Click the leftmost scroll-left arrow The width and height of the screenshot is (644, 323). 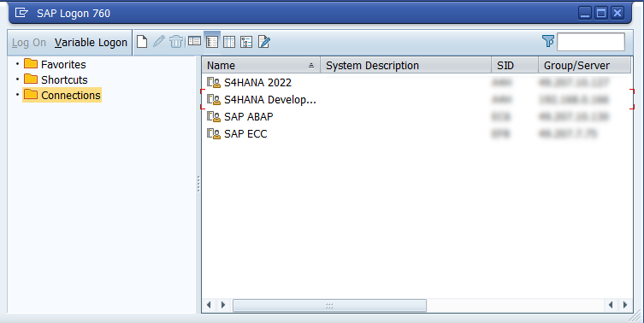(209, 305)
